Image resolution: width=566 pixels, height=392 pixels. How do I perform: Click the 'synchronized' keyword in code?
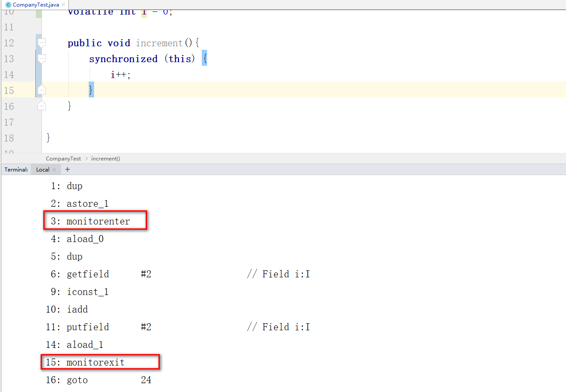click(x=123, y=59)
